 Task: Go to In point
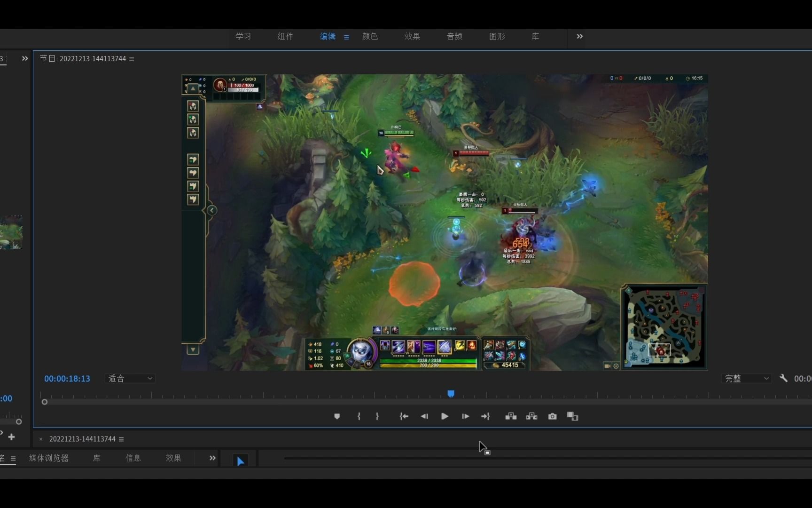404,416
